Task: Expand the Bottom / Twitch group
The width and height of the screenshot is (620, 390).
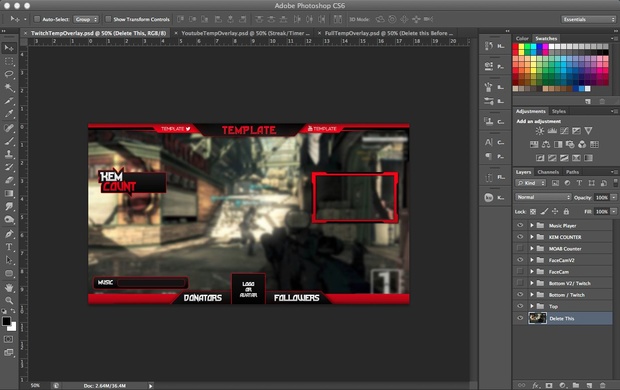Action: [532, 295]
